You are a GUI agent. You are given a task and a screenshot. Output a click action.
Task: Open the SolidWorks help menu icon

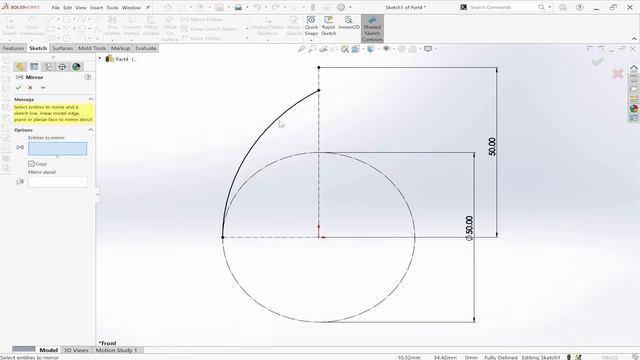point(579,7)
